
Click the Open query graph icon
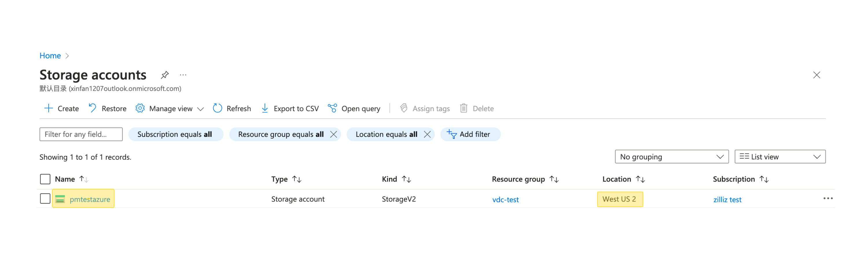(x=332, y=108)
